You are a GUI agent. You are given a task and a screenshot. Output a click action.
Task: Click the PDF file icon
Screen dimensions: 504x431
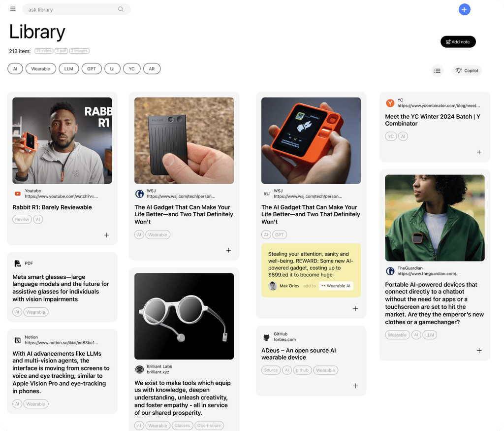pos(18,264)
